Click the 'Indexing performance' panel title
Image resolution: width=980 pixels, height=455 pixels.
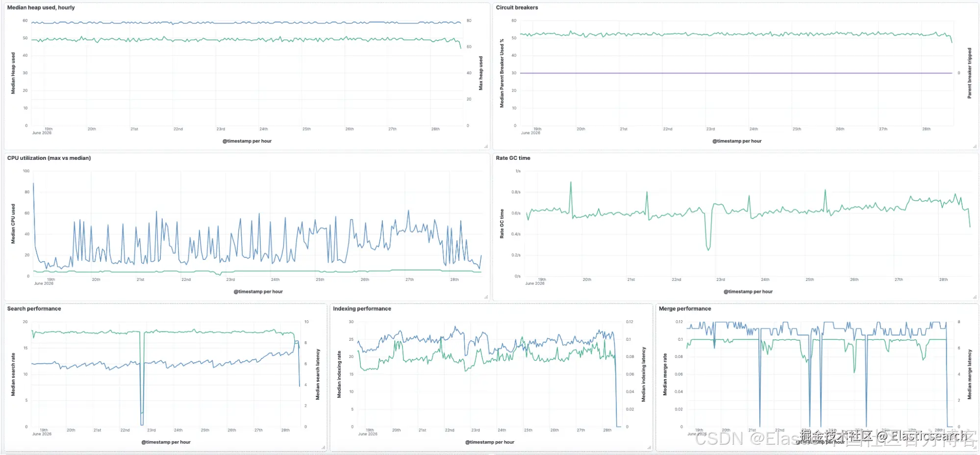362,308
